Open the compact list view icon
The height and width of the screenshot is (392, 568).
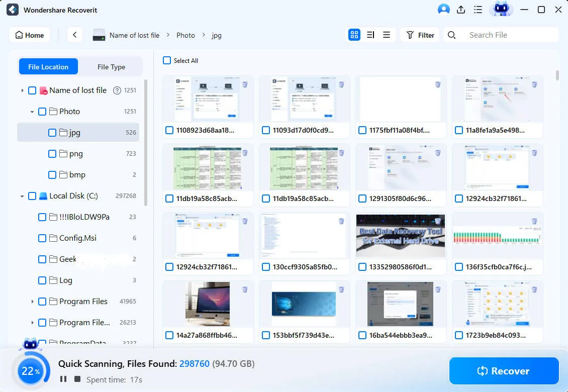click(386, 35)
